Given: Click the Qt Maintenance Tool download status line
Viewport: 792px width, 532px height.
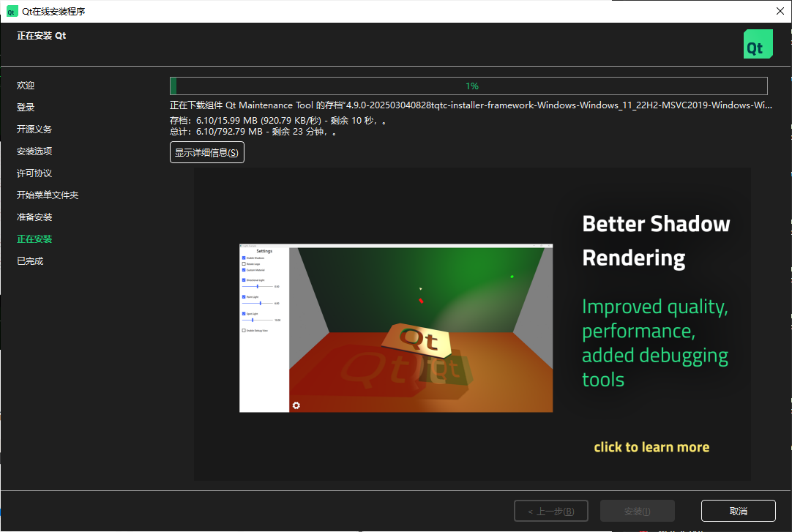Looking at the screenshot, I should pyautogui.click(x=471, y=105).
